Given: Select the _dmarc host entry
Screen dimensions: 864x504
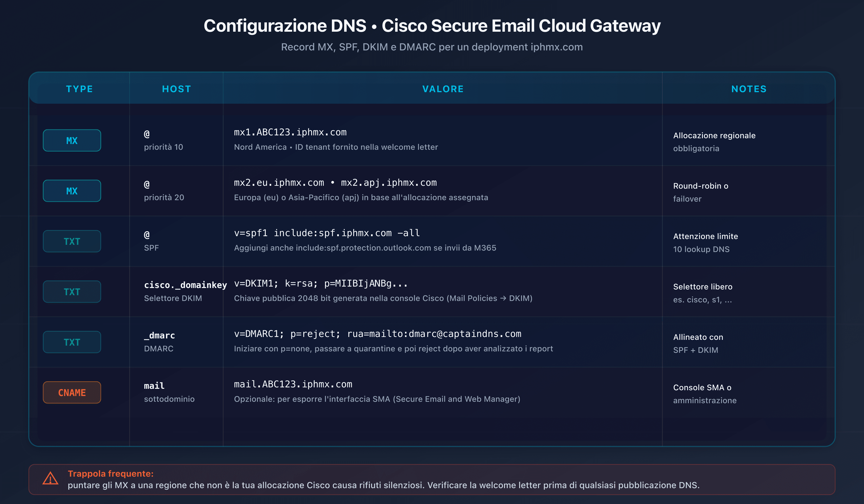Looking at the screenshot, I should [x=159, y=336].
